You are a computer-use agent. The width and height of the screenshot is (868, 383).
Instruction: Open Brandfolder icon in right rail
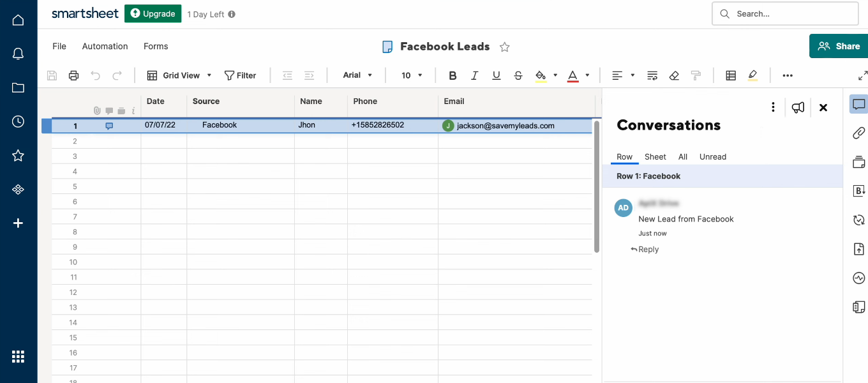point(858,191)
